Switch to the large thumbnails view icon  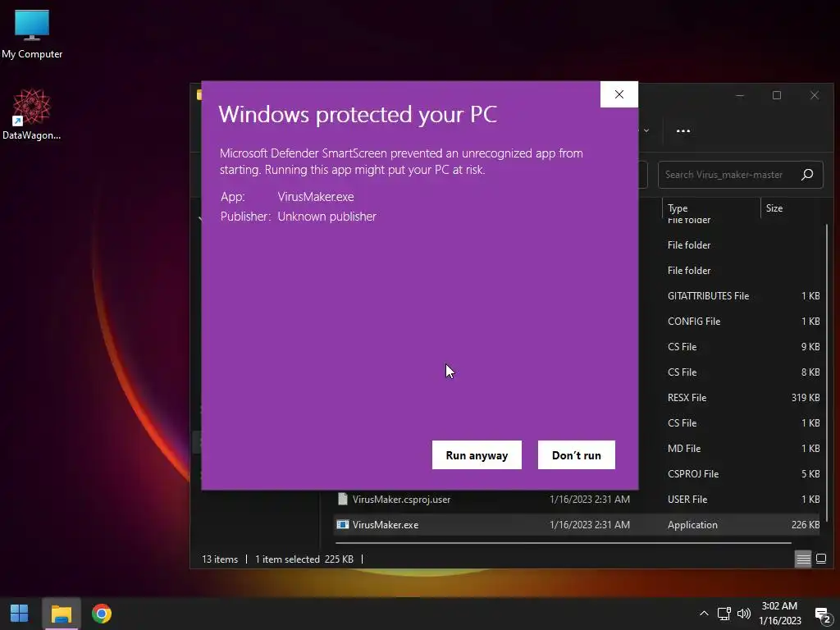pyautogui.click(x=820, y=559)
